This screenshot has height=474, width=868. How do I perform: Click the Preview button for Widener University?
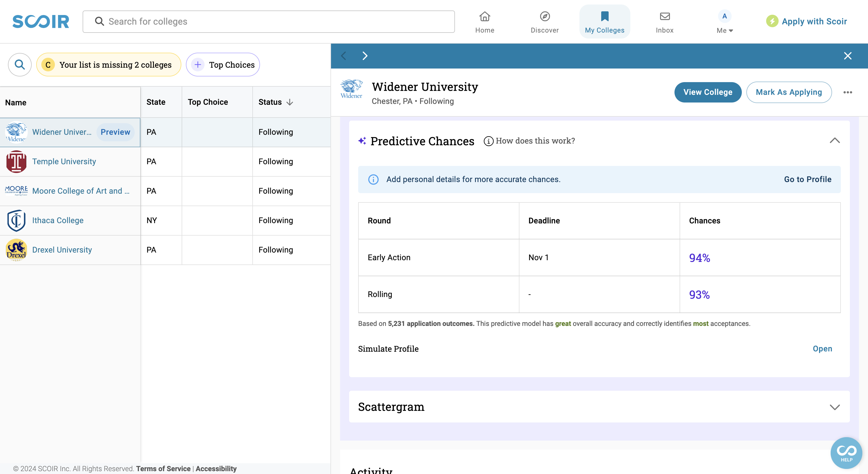coord(115,132)
